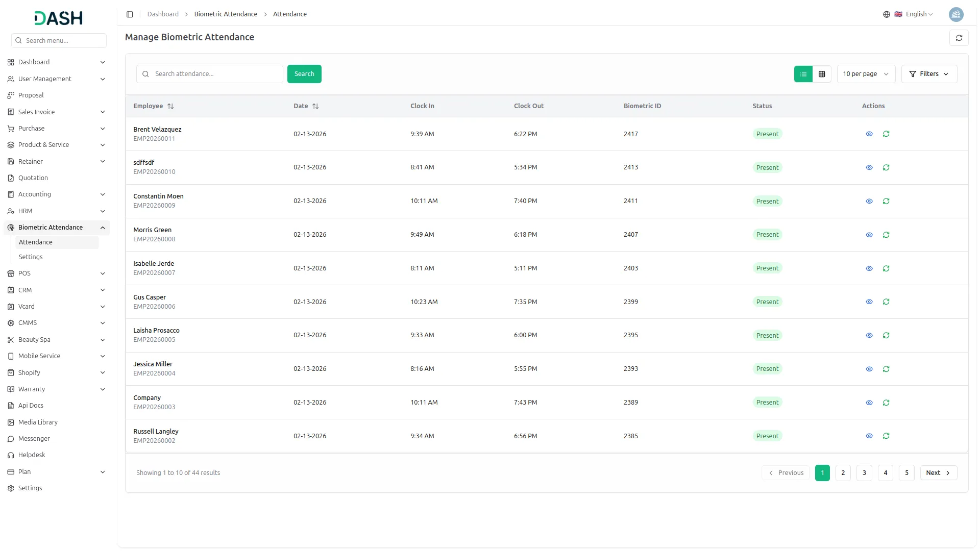
Task: Sync Brent Velazquez attendance record
Action: tap(886, 134)
